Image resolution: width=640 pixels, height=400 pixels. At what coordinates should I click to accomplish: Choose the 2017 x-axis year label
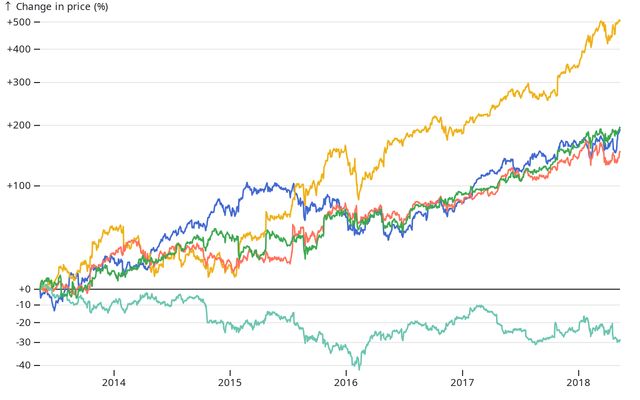point(462,382)
